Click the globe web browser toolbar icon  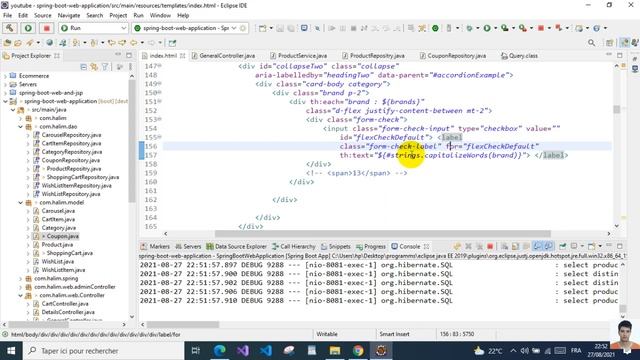coord(49,42)
